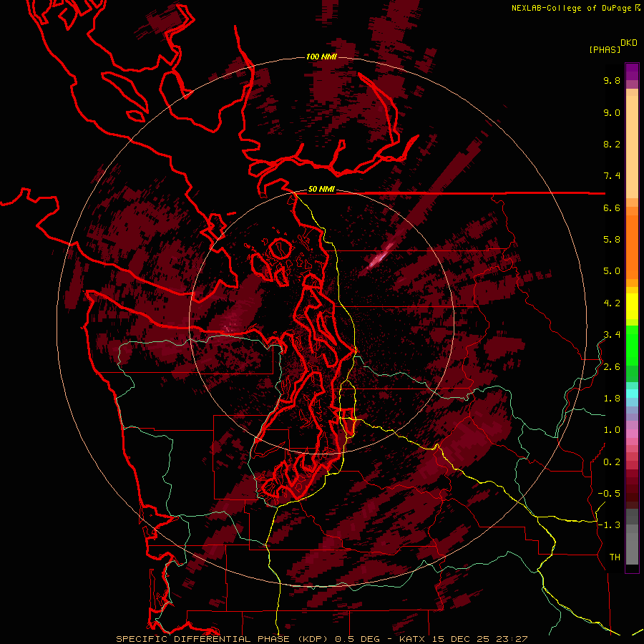Click the 1.8 value on the color scale
Screen dimensions: 644x644
coord(612,399)
